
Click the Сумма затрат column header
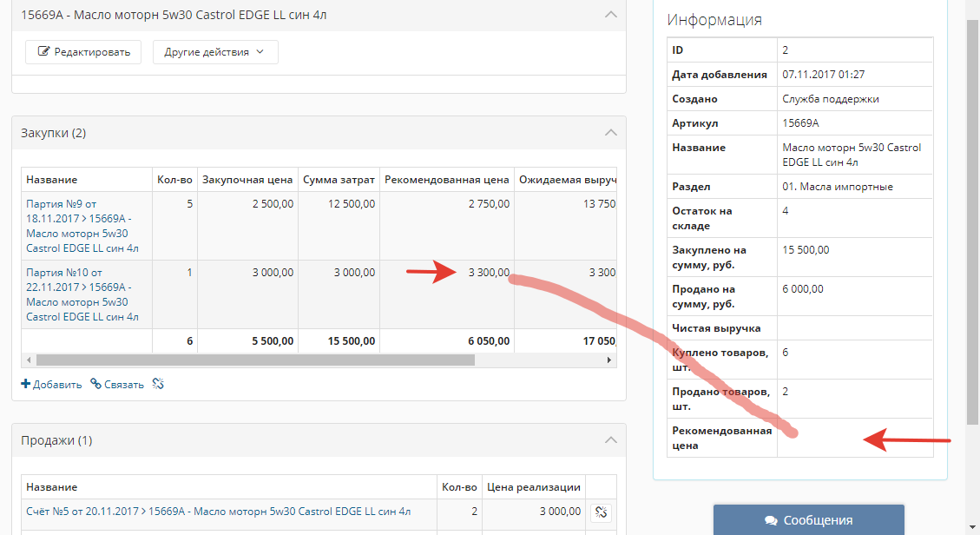339,180
